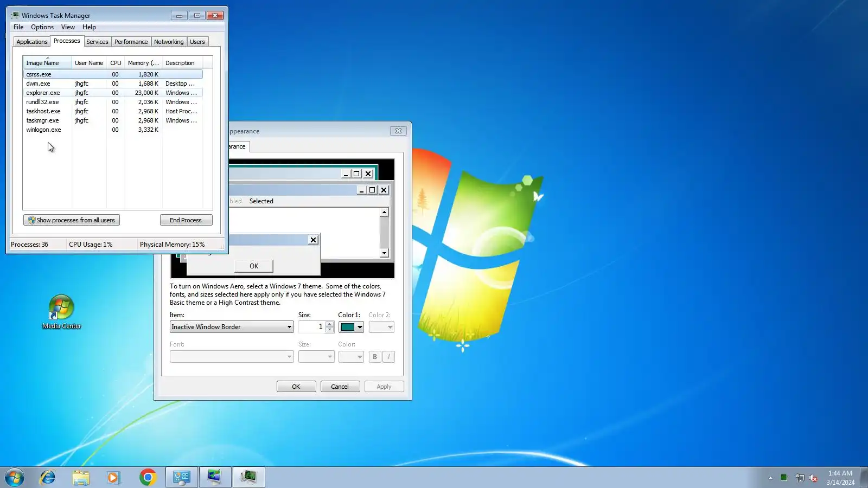The image size is (868, 488).
Task: Open Windows Explorer folder icon on taskbar
Action: (81, 477)
